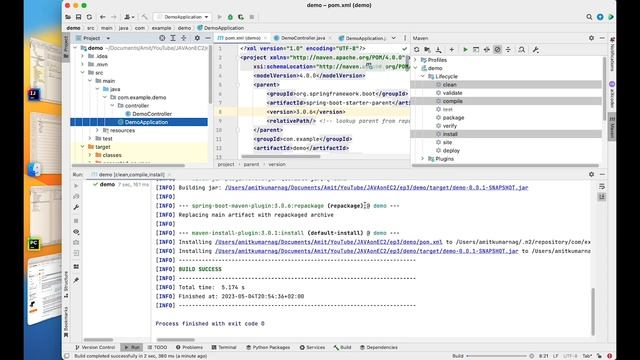Viewport: 640px width, 360px height.
Task: Open Project panel gear settings
Action: 197,38
